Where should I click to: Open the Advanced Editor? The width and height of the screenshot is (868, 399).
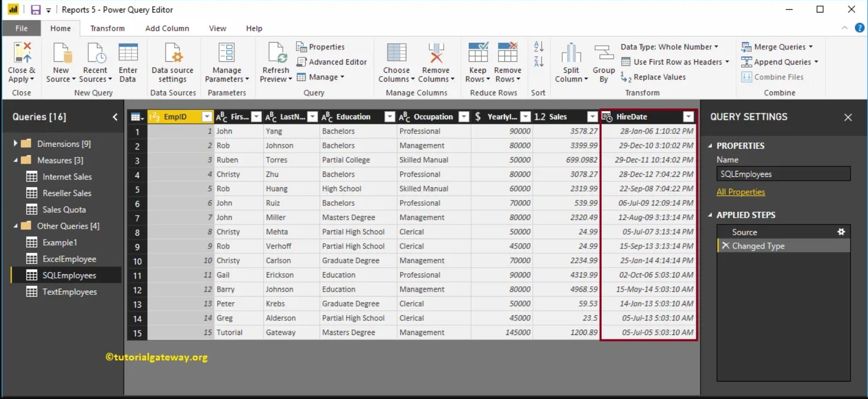click(331, 62)
